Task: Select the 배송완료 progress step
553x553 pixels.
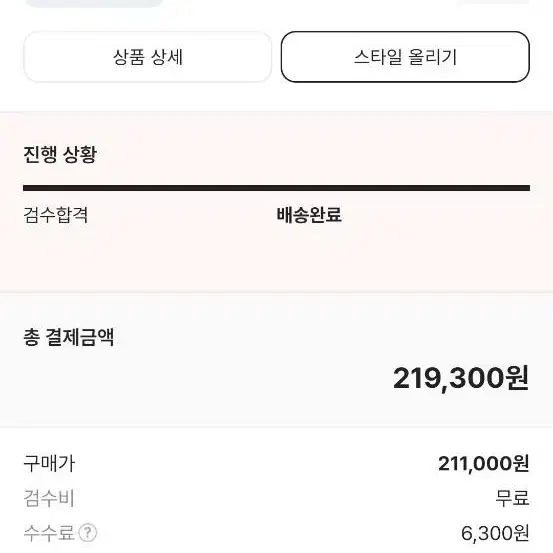Action: coord(309,215)
